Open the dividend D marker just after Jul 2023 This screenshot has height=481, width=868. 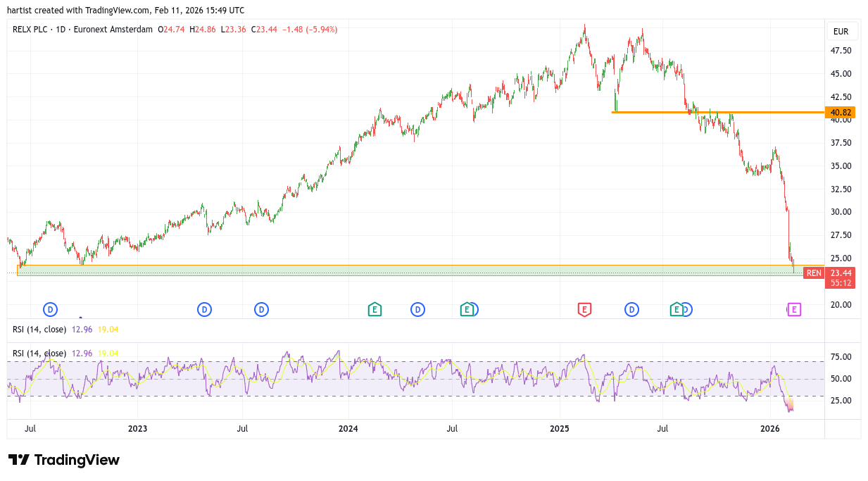[x=261, y=309]
